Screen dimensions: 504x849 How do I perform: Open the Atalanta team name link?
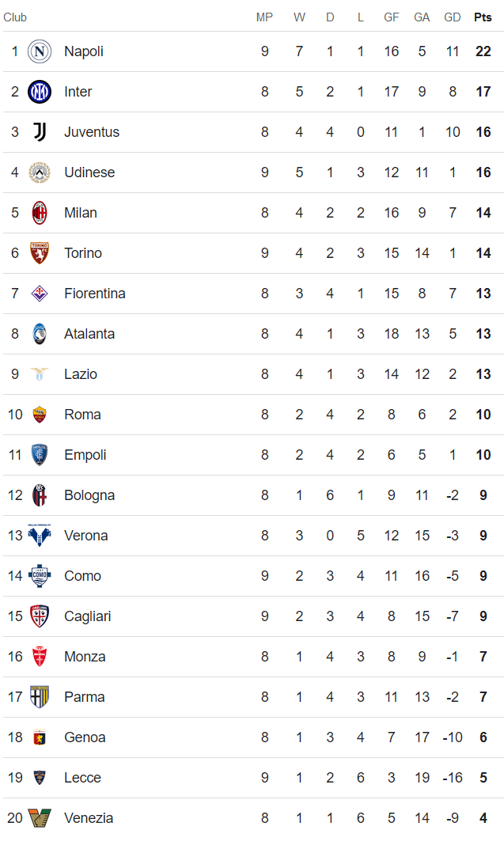[89, 334]
